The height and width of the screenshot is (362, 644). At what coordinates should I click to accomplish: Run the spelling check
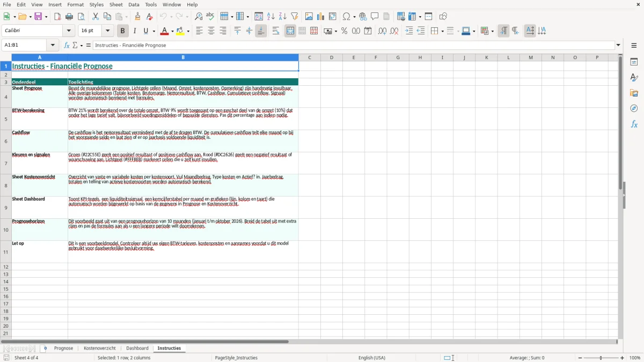(x=210, y=17)
